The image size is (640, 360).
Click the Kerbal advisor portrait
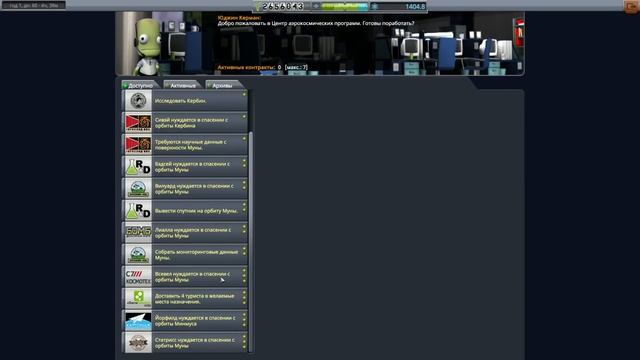tap(146, 46)
